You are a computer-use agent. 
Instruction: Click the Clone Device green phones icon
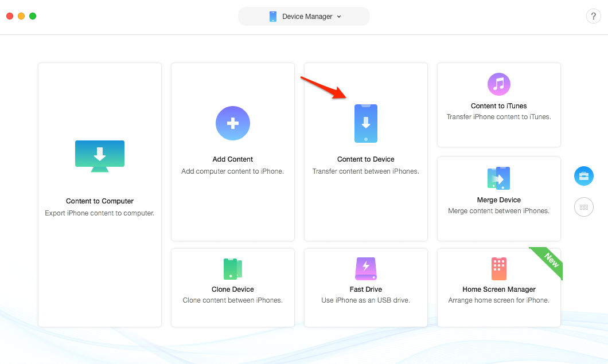tap(233, 269)
